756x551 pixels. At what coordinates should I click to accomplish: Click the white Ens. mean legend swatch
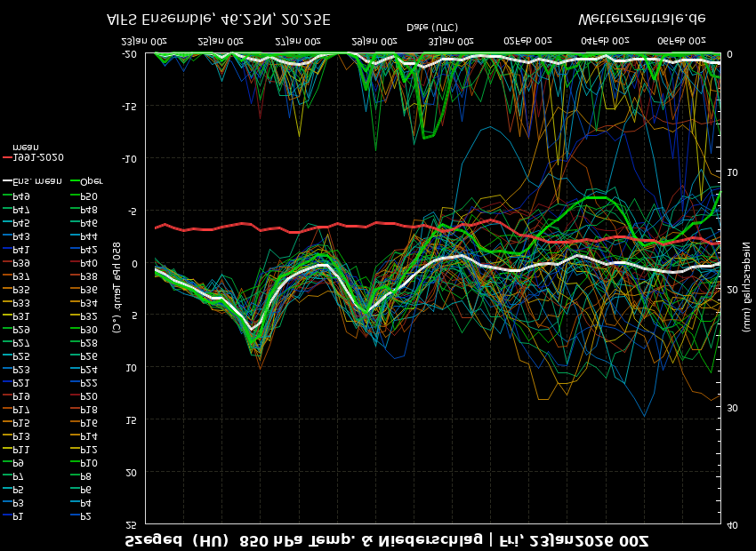[7, 181]
